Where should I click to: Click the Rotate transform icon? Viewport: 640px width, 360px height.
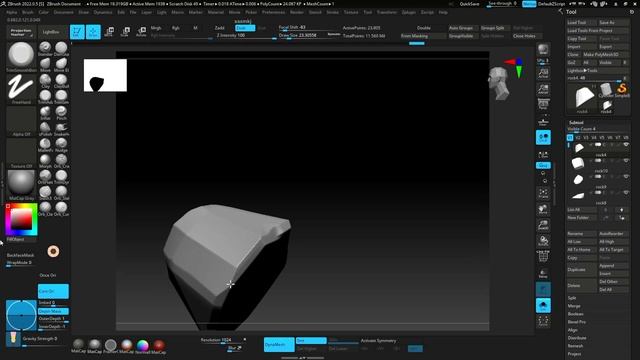coord(141,32)
